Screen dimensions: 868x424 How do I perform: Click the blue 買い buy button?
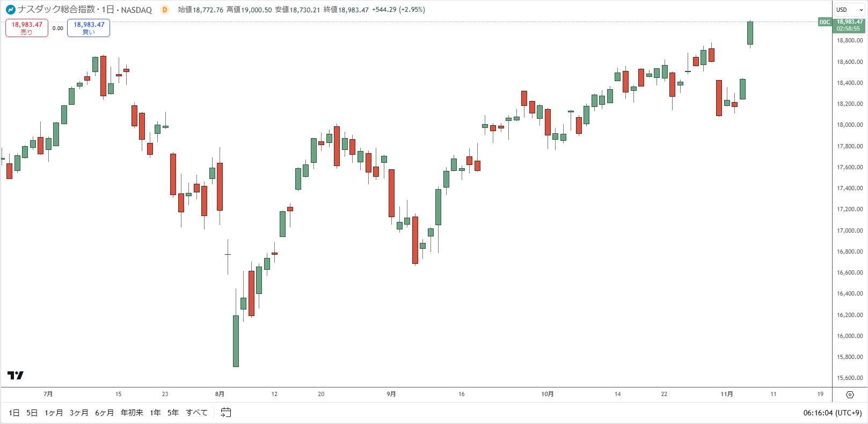click(89, 28)
